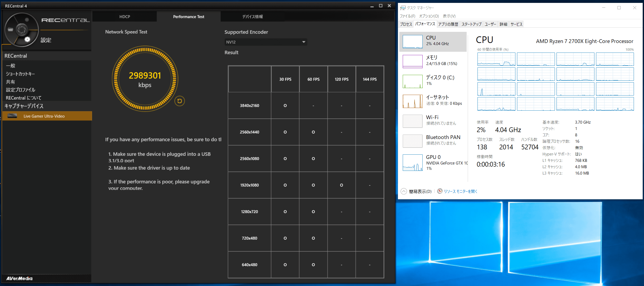
Task: Open the デバイス情報 tab
Action: tap(252, 16)
